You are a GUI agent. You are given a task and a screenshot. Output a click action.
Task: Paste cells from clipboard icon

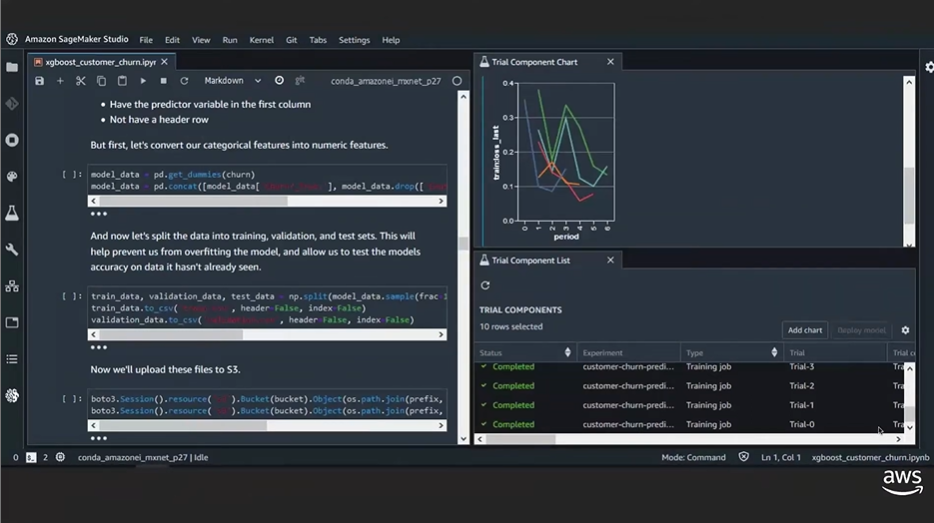[x=122, y=81]
